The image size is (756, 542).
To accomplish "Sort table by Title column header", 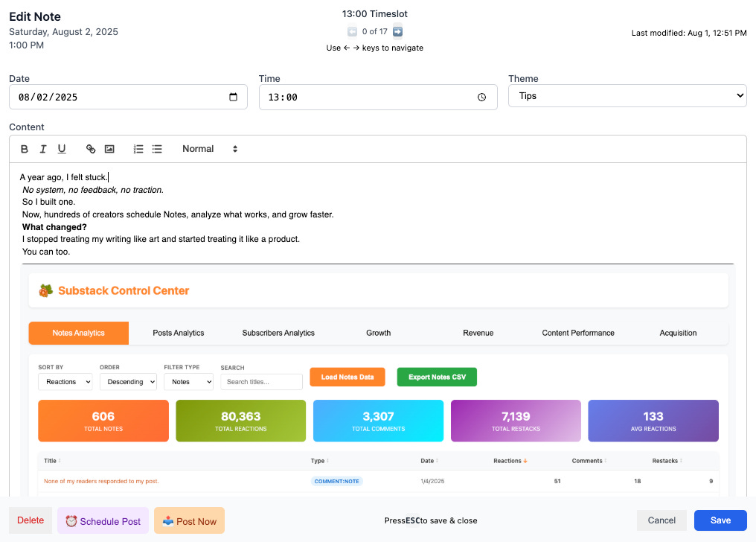I will (52, 461).
